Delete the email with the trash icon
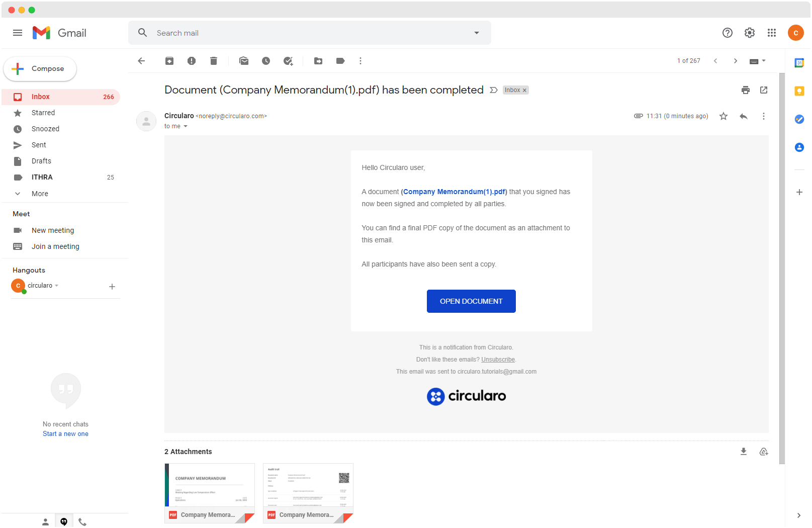This screenshot has height=528, width=812. tap(214, 61)
